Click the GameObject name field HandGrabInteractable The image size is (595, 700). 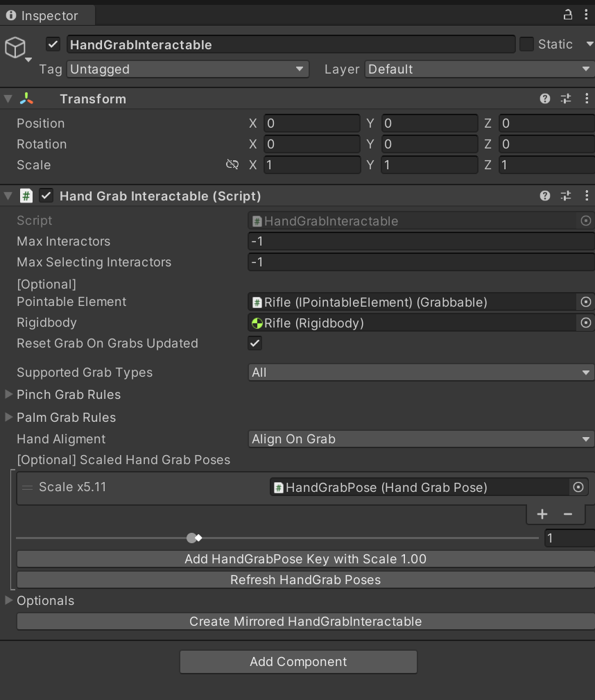pyautogui.click(x=291, y=44)
